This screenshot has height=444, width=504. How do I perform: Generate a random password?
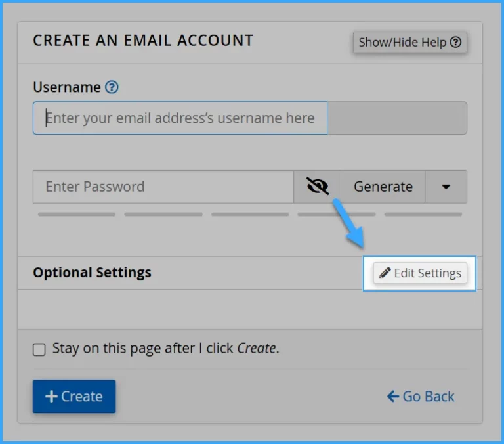point(383,187)
